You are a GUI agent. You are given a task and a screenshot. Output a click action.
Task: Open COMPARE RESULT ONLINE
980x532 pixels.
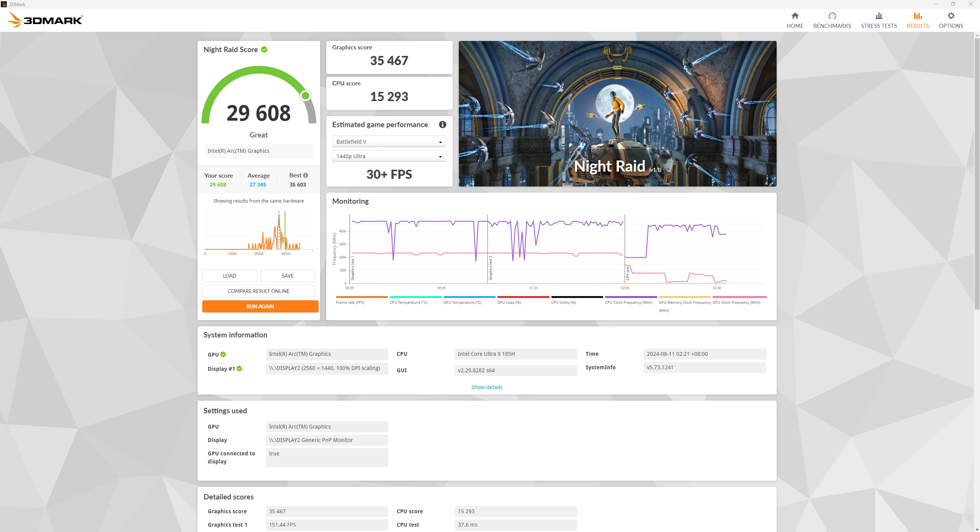(x=258, y=291)
